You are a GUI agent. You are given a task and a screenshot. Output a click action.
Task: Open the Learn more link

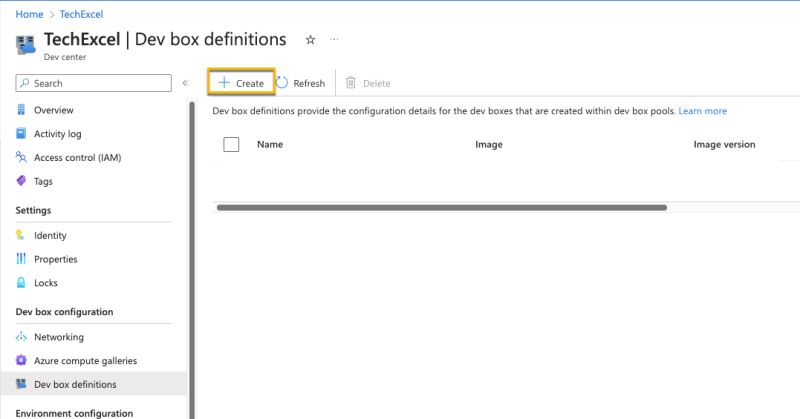pyautogui.click(x=703, y=111)
